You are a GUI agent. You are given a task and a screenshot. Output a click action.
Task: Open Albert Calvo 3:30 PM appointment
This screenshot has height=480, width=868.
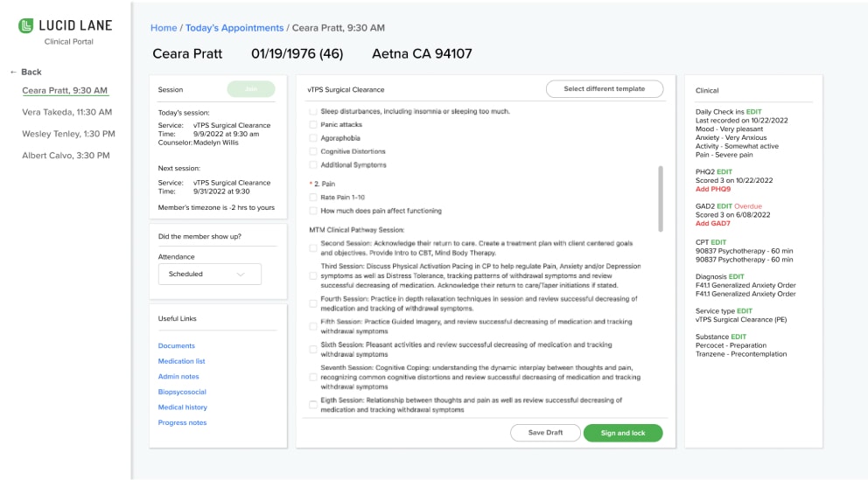point(66,156)
